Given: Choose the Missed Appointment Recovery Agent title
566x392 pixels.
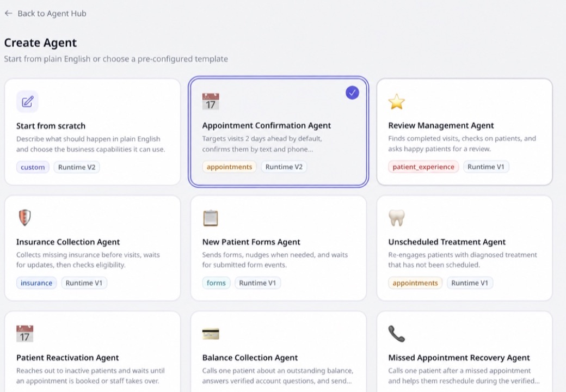Looking at the screenshot, I should tap(459, 358).
